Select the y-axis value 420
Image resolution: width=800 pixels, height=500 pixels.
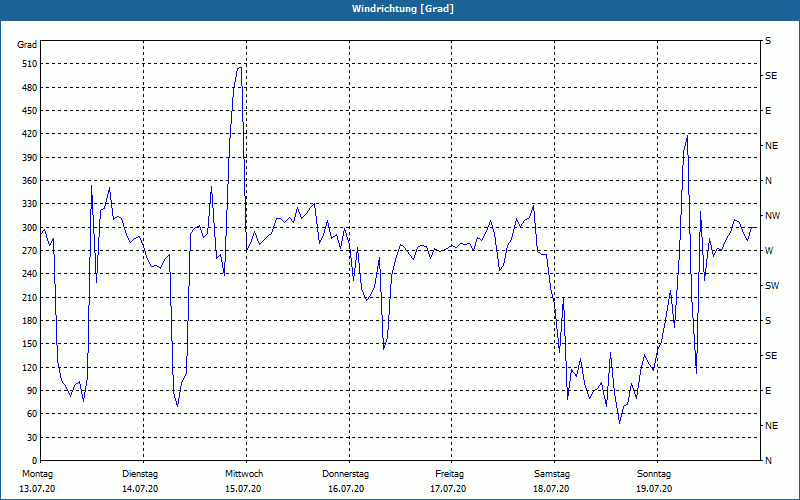[30, 134]
